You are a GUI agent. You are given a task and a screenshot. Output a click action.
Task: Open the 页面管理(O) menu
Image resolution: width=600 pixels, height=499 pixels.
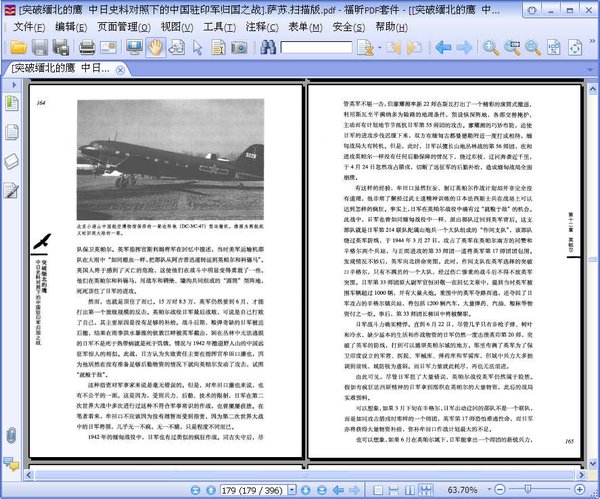coord(124,27)
